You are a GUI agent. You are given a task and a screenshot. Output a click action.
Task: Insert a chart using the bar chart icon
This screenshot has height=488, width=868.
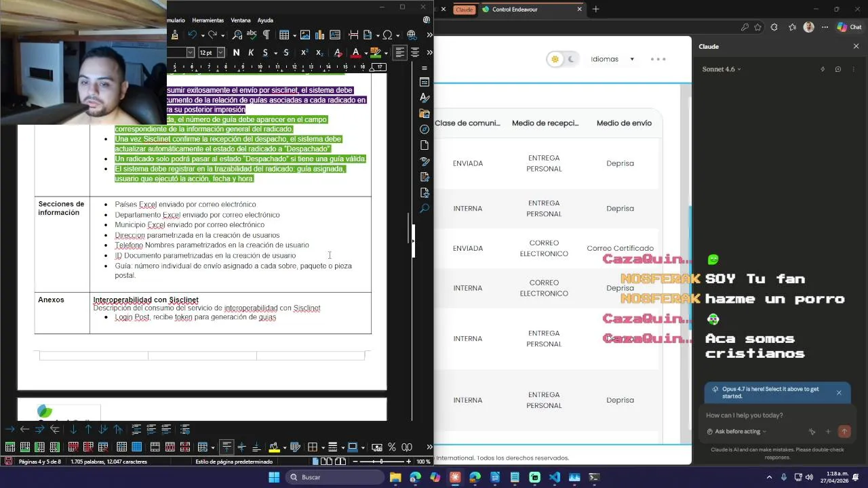pyautogui.click(x=319, y=35)
